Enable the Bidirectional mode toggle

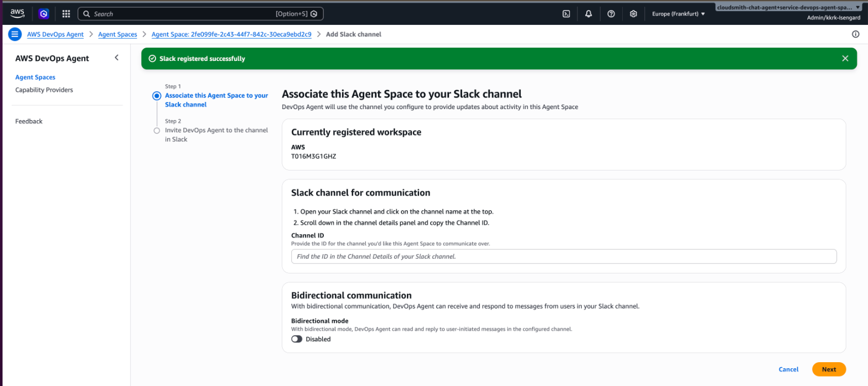297,339
